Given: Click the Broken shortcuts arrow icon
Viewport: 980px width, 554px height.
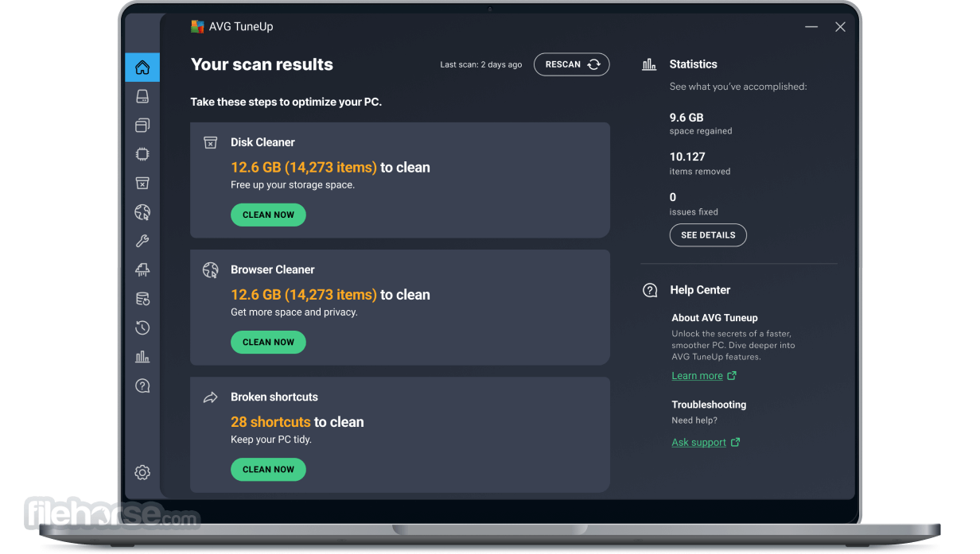Looking at the screenshot, I should point(210,397).
